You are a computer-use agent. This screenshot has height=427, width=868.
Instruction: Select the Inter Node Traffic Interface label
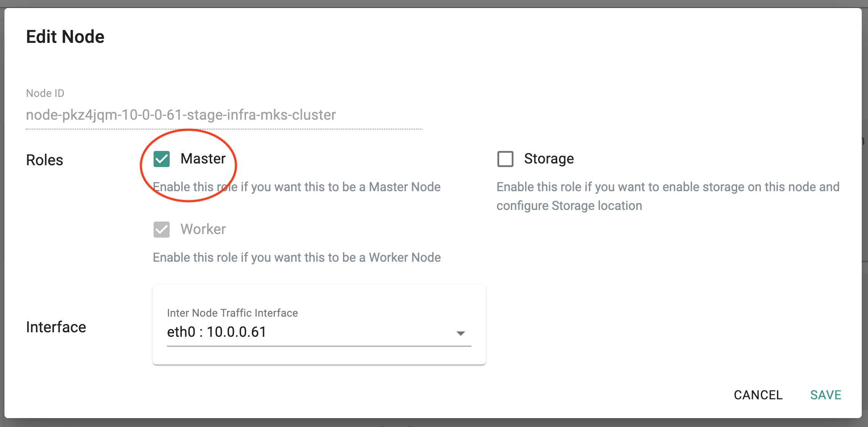[x=232, y=313]
